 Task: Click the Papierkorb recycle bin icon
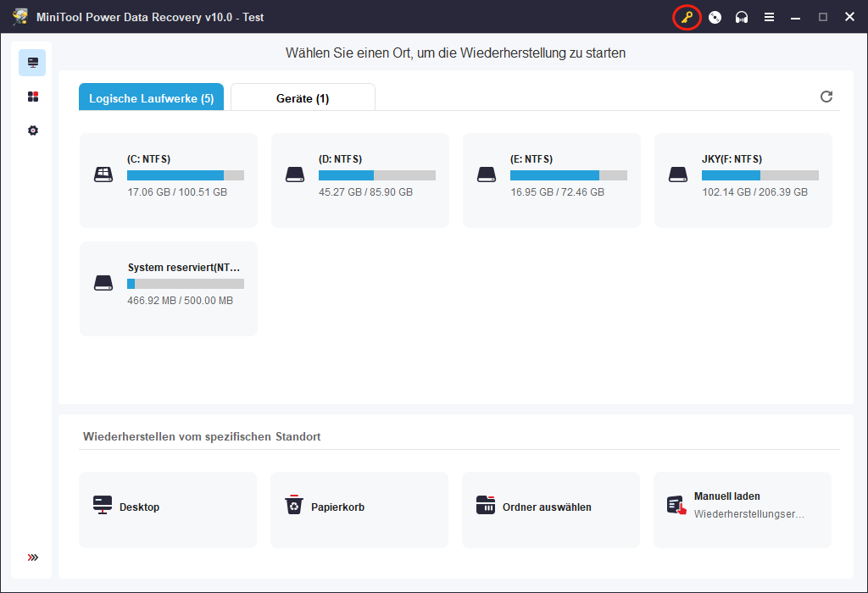[x=294, y=505]
